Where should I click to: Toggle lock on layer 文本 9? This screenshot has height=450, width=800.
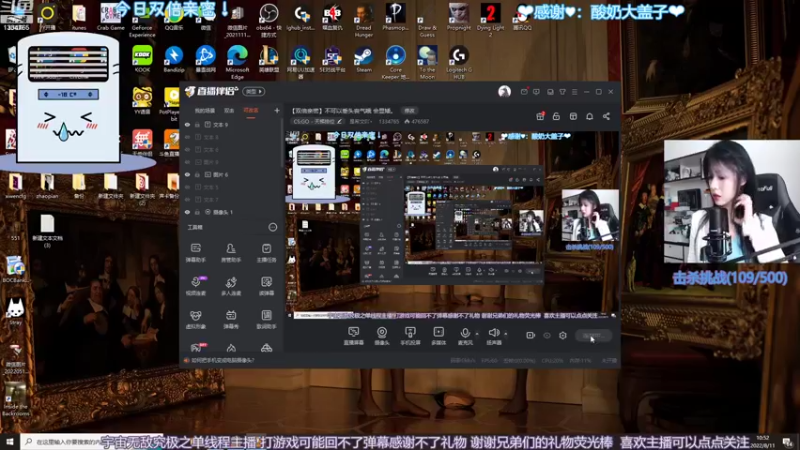(x=197, y=124)
